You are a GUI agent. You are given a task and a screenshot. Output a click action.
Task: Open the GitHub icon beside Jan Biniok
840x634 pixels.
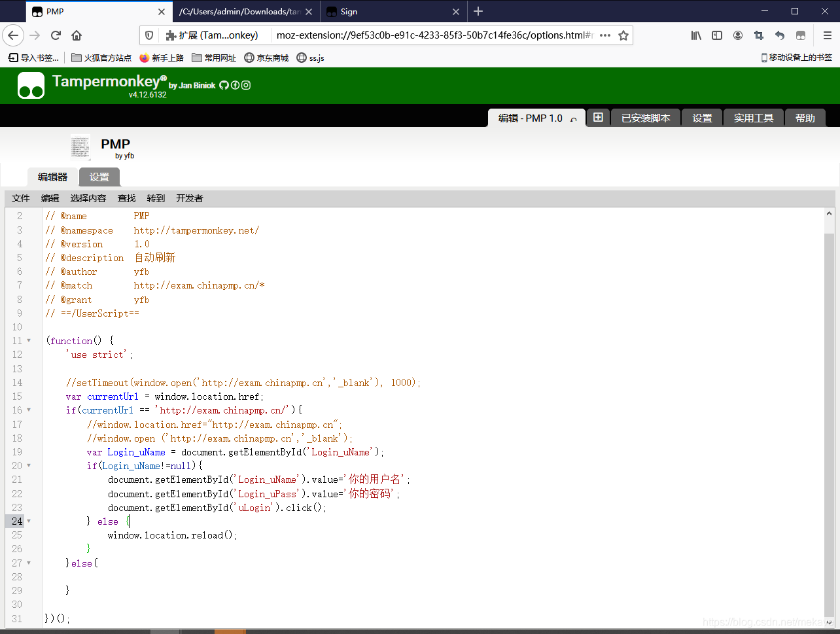(224, 85)
